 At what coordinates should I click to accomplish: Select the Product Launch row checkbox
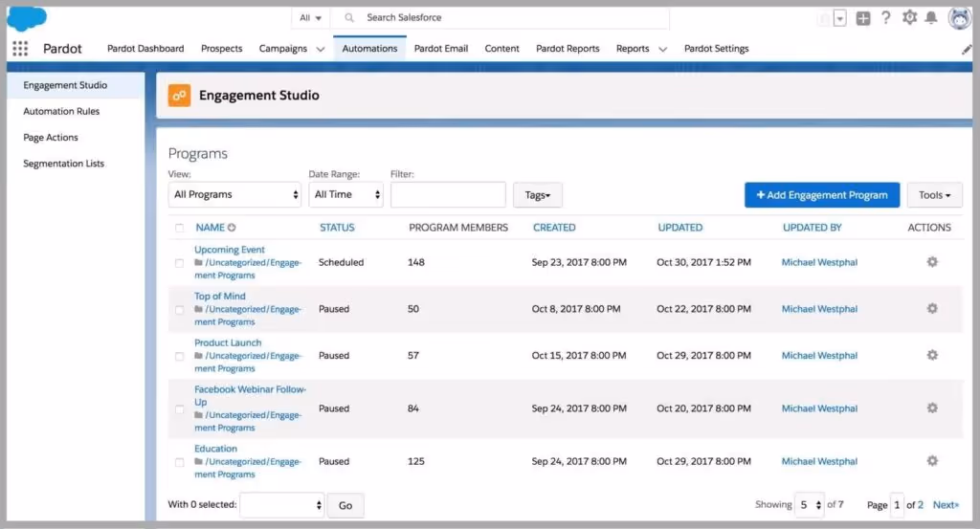click(179, 356)
